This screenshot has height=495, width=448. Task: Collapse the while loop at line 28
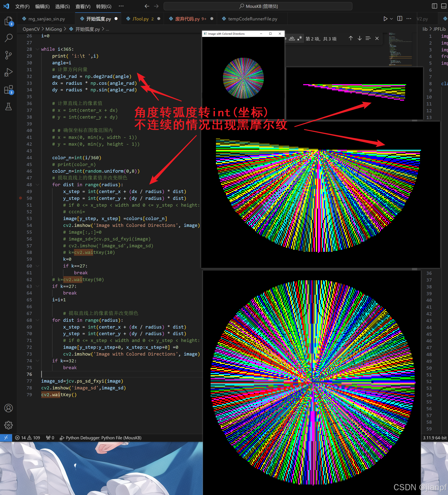click(x=38, y=49)
